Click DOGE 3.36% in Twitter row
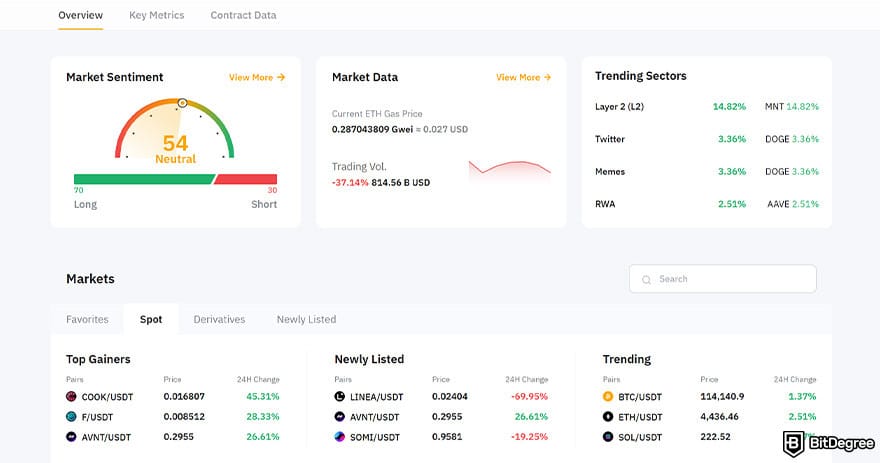This screenshot has width=880, height=463. pyautogui.click(x=792, y=139)
